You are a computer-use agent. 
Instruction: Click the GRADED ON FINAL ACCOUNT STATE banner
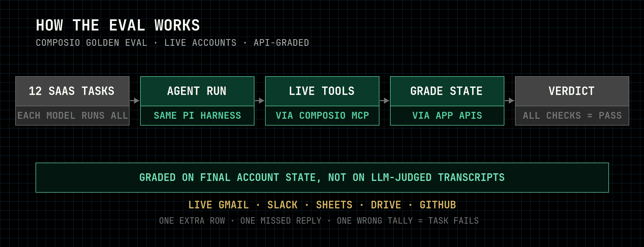click(322, 178)
